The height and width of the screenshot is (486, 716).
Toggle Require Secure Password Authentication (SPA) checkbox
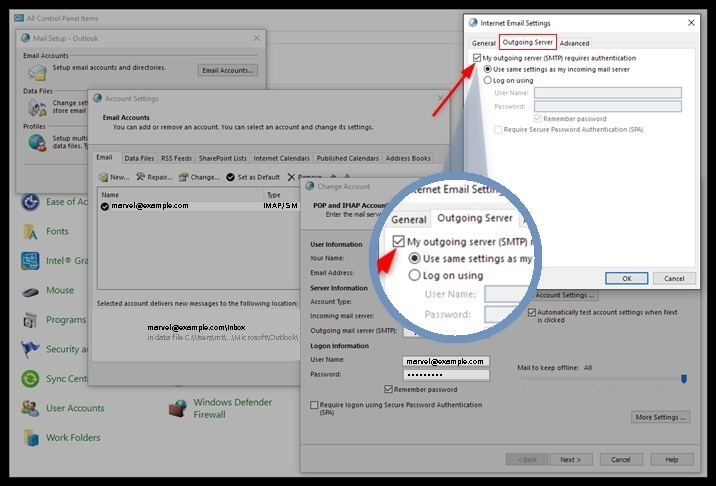click(x=498, y=130)
